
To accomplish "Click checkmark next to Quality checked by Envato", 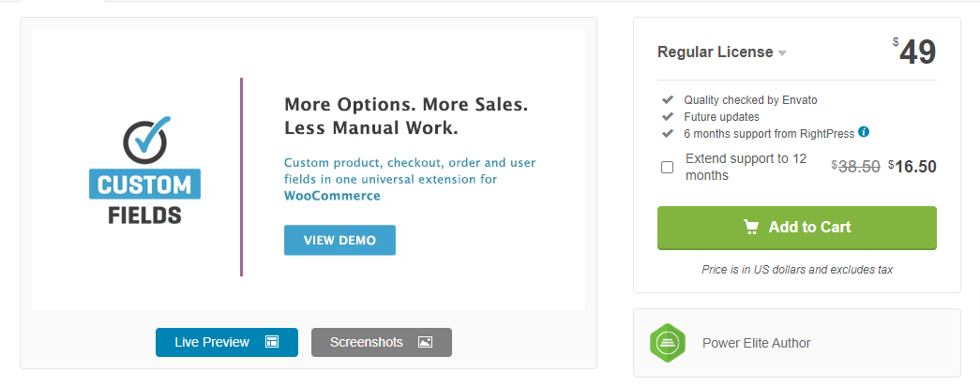I will pos(668,100).
